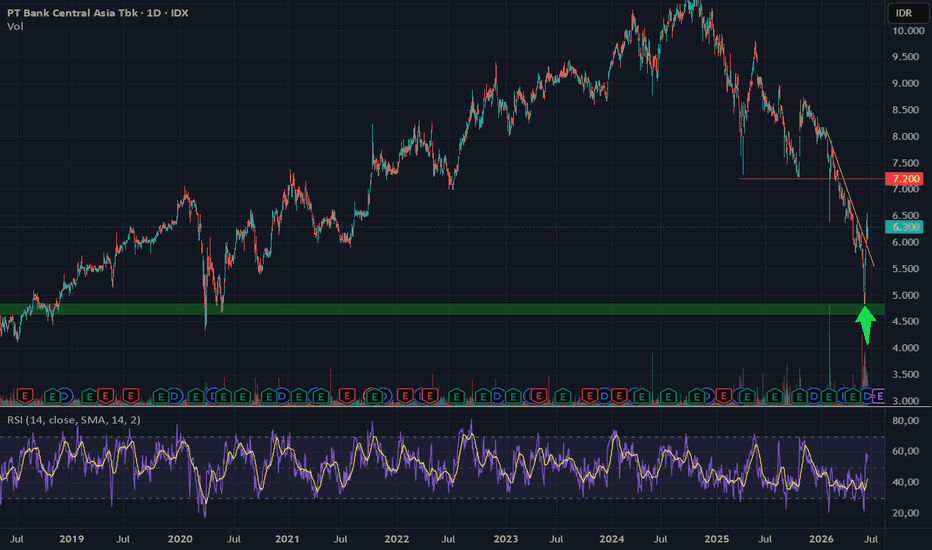Click the 2019 time axis label

(71, 539)
